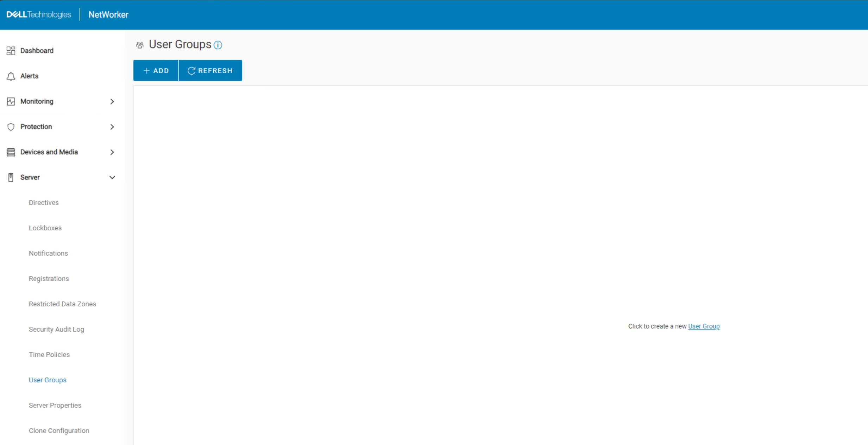This screenshot has width=868, height=445.
Task: Click the Protection shield icon
Action: pos(11,127)
